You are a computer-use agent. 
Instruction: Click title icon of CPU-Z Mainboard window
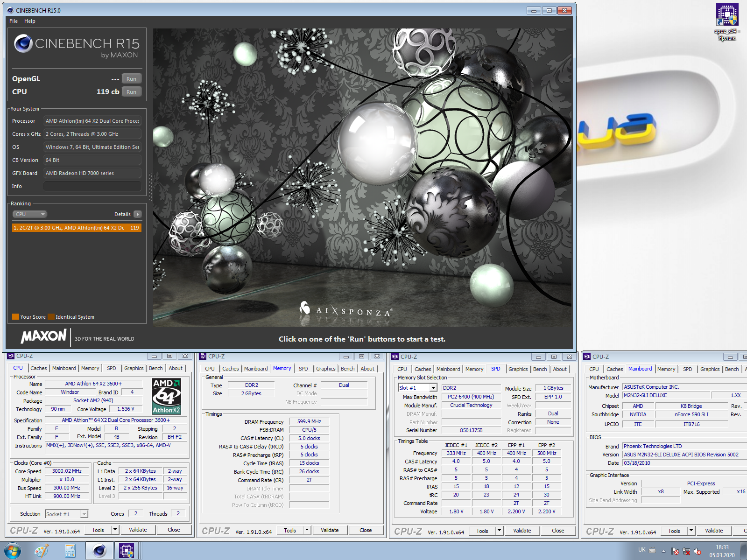point(587,357)
